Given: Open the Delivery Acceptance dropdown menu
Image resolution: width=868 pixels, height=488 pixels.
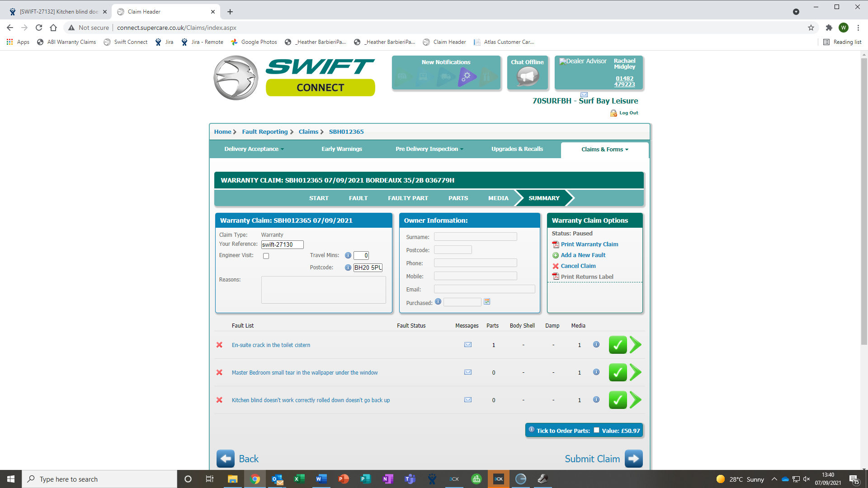Looking at the screenshot, I should pyautogui.click(x=254, y=149).
